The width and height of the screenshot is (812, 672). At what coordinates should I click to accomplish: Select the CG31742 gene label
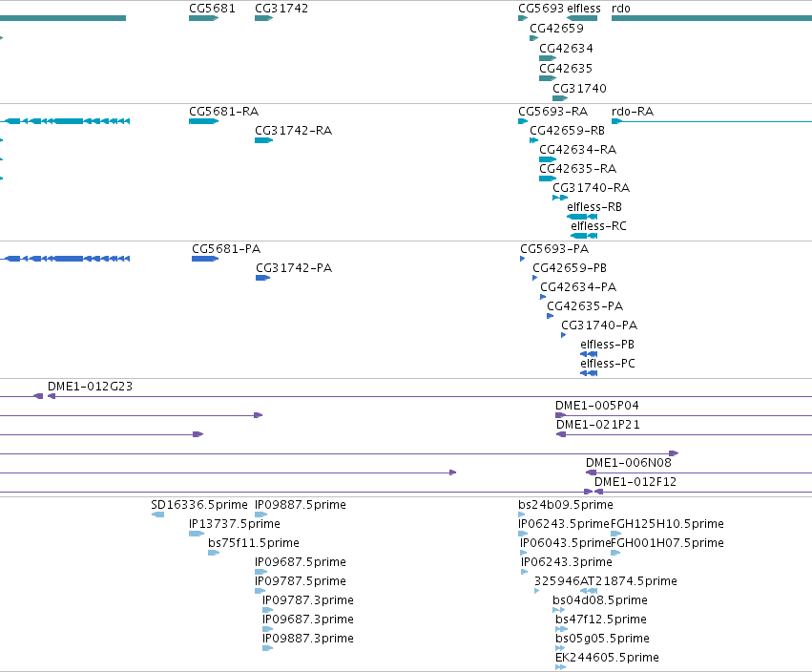tap(281, 9)
